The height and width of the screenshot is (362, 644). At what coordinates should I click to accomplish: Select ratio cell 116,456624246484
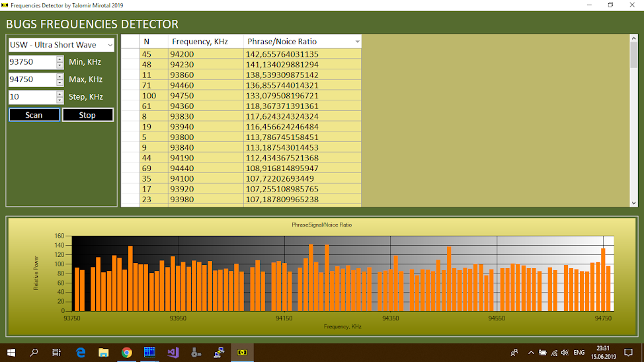pos(302,127)
